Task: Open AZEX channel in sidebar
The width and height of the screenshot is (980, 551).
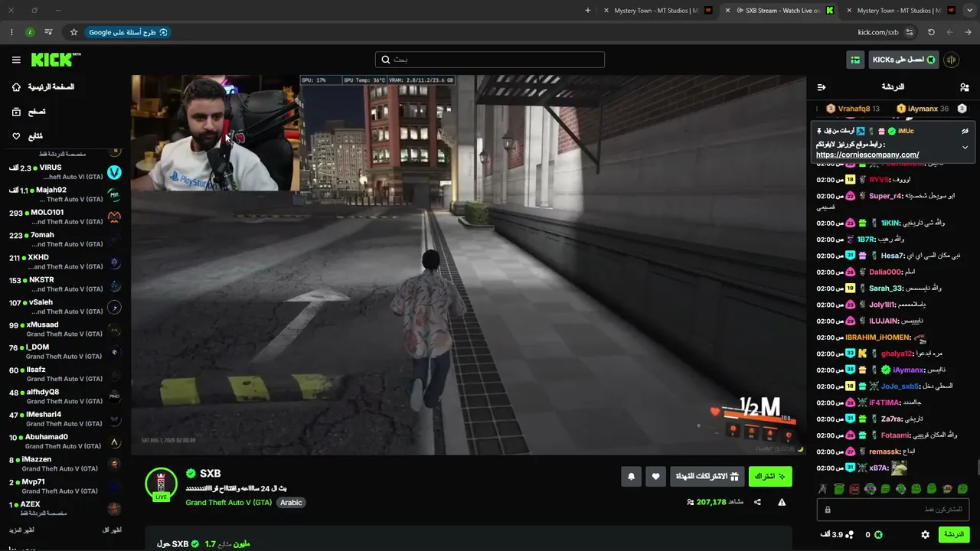Action: click(64, 509)
